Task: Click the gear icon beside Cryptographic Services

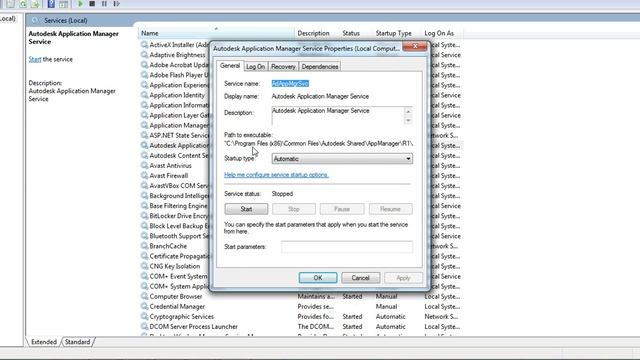Action: click(x=144, y=316)
